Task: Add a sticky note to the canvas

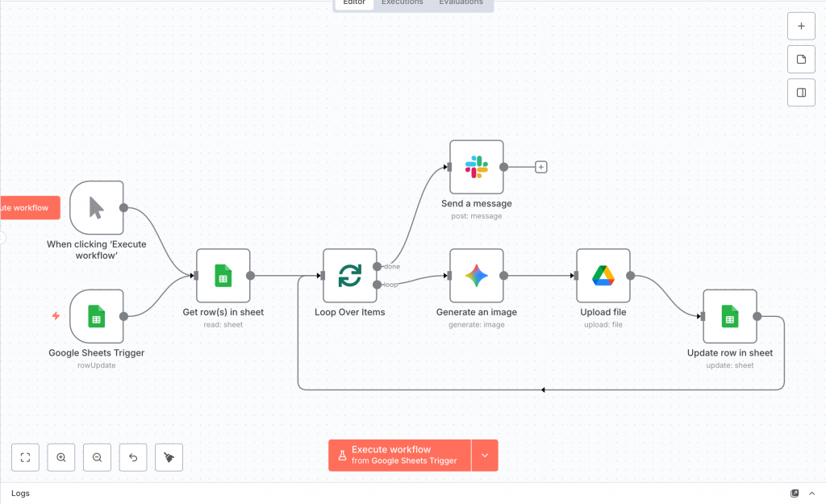Action: [801, 59]
